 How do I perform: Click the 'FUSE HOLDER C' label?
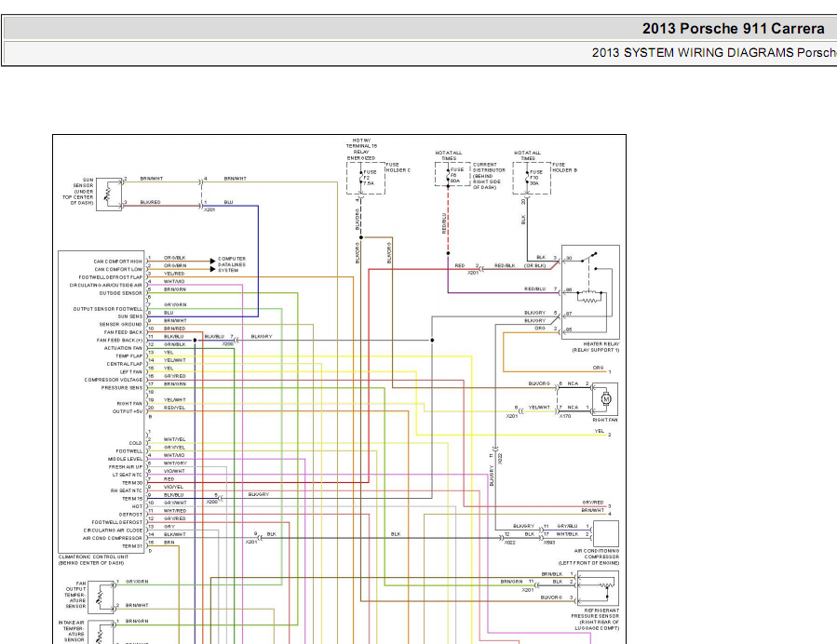[x=398, y=168]
